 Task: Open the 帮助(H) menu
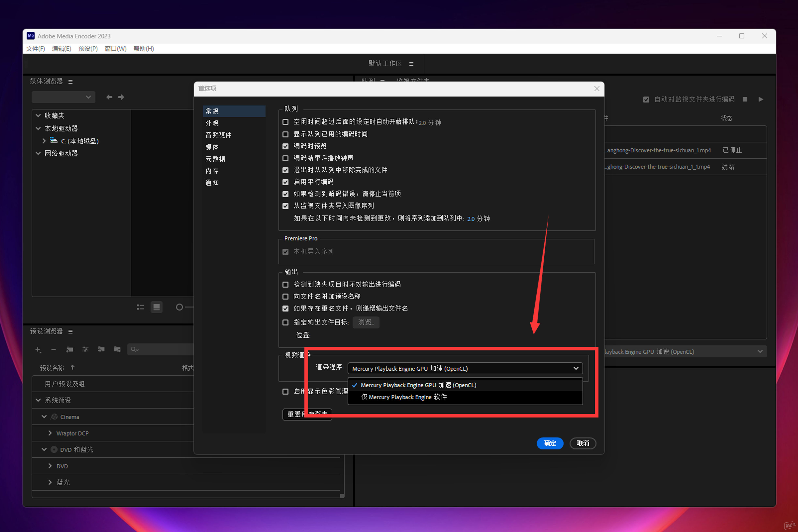tap(144, 48)
